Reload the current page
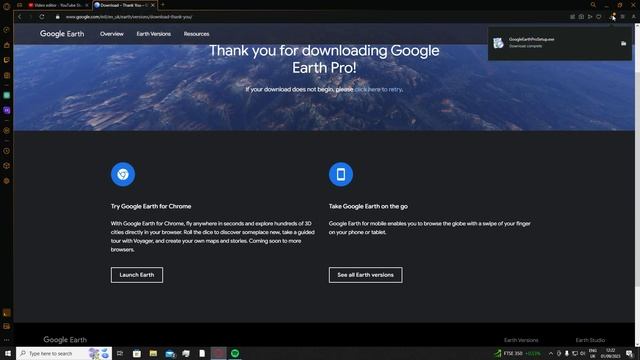The height and width of the screenshot is (360, 640). click(42, 17)
